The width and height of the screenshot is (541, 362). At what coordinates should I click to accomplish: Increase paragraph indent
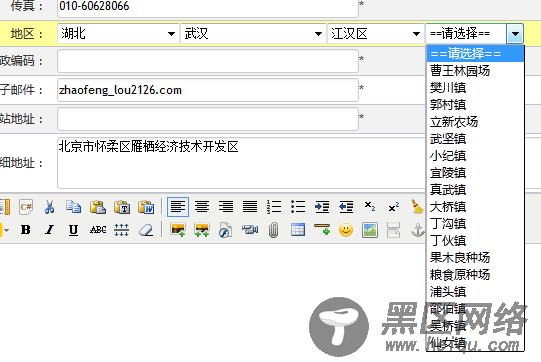click(x=322, y=207)
